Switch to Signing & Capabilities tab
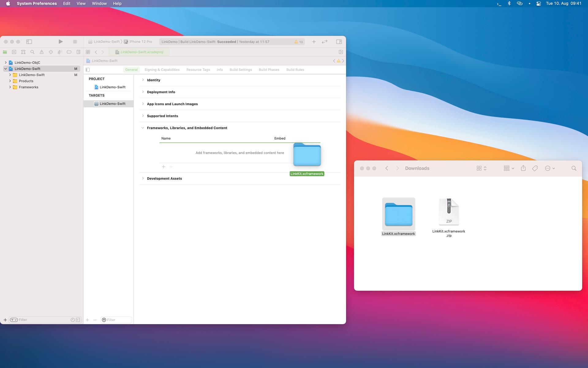 [x=162, y=70]
